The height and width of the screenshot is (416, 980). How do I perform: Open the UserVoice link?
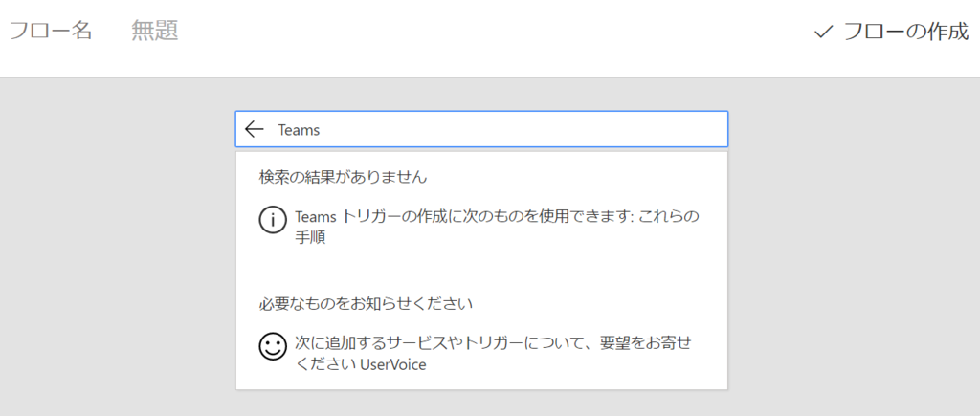coord(393,364)
